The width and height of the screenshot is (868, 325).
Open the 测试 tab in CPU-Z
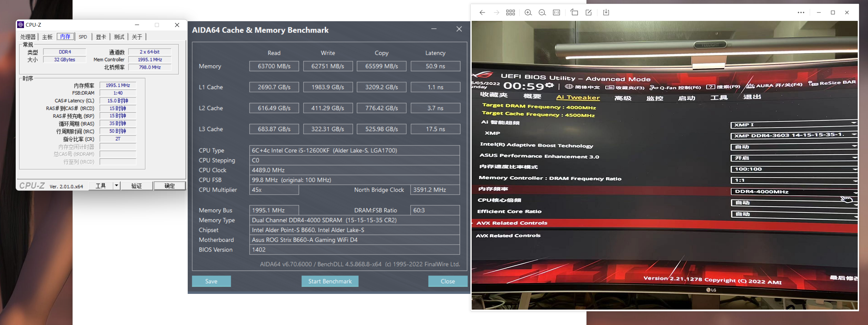119,37
